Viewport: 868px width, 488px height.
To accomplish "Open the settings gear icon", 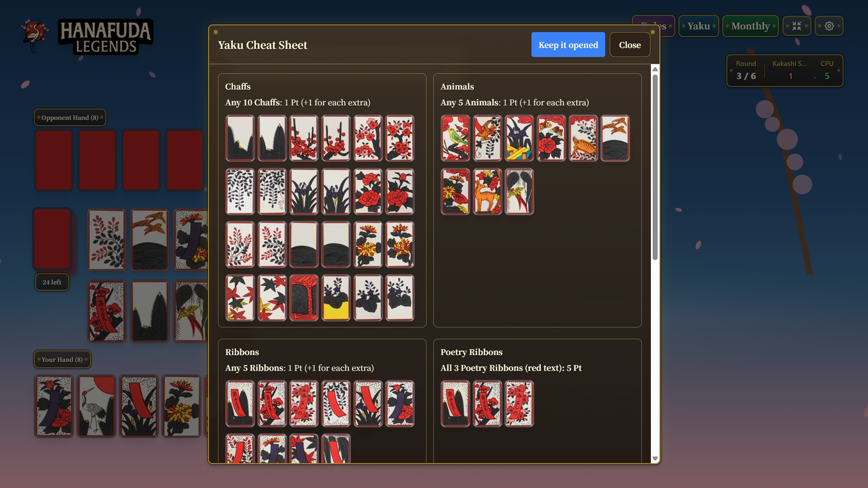I will click(829, 26).
